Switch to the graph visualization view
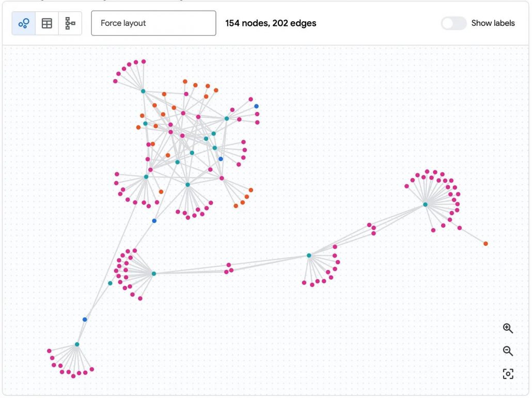Image resolution: width=532 pixels, height=398 pixels. [x=24, y=23]
